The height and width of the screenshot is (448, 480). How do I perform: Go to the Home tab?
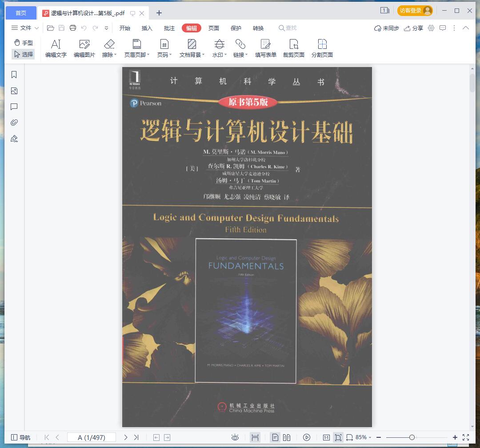(x=21, y=13)
